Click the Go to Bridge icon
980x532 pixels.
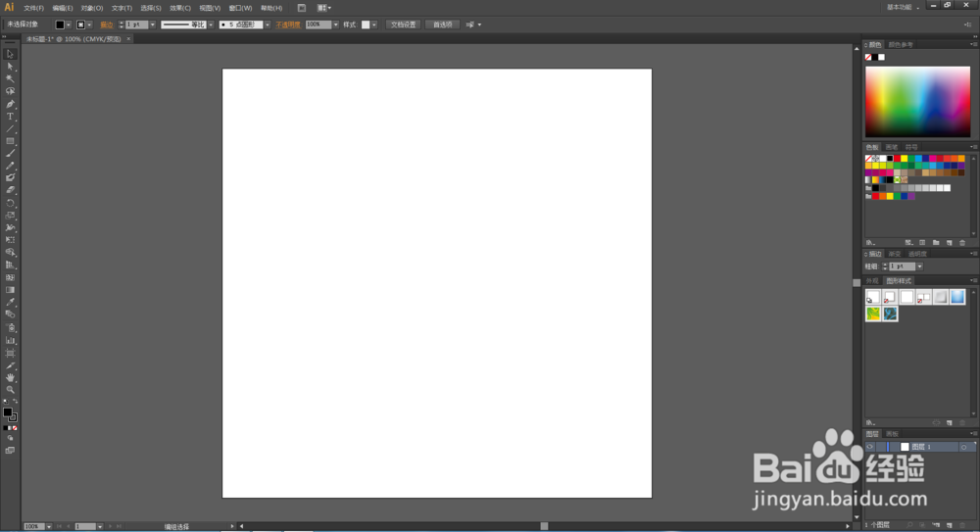[302, 8]
